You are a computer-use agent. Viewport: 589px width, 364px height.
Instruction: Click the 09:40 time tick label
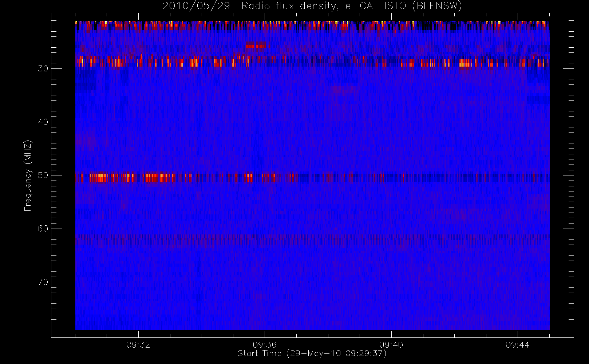(391, 345)
